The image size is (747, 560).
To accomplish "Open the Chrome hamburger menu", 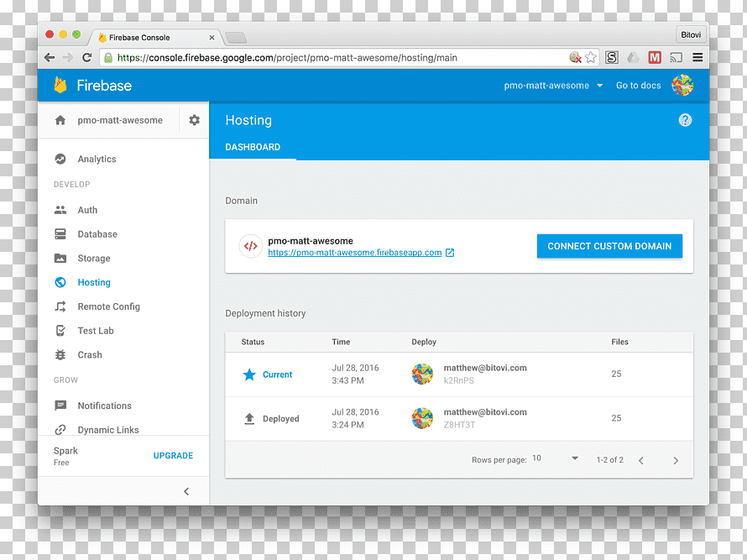I will click(x=697, y=58).
